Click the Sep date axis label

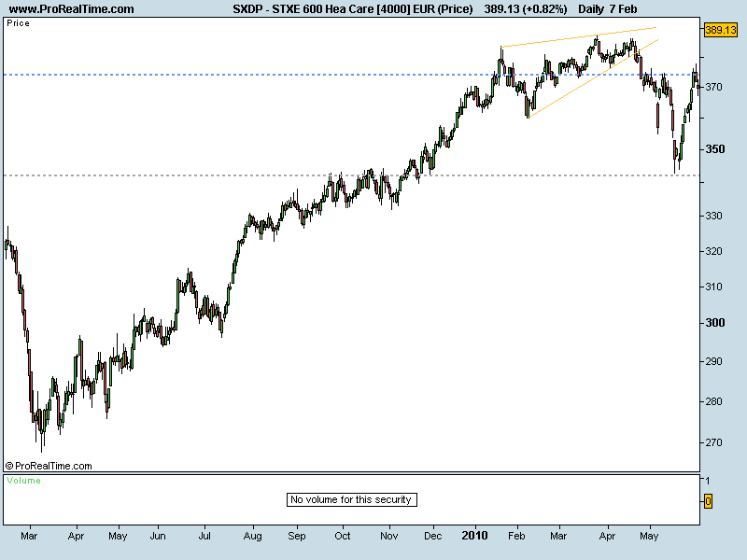tap(297, 536)
